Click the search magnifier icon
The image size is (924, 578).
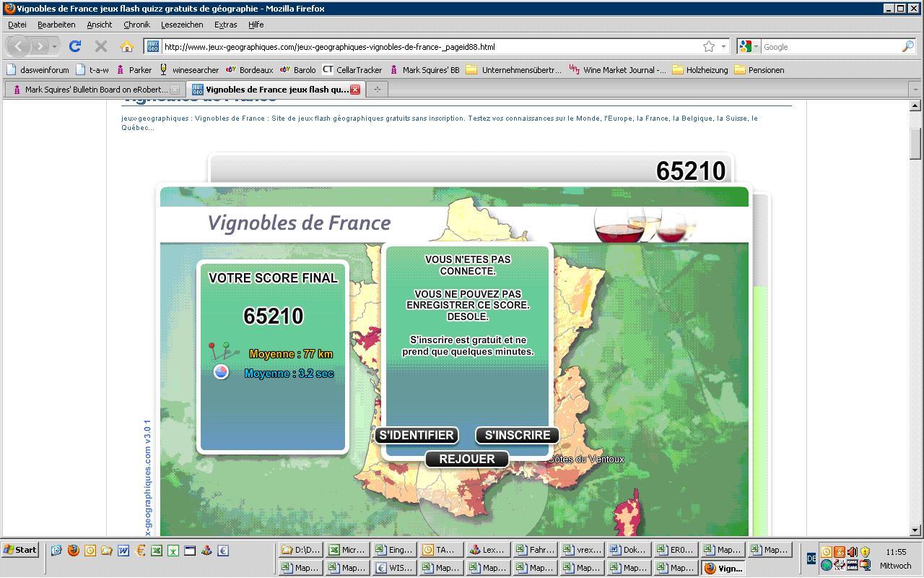coord(907,47)
